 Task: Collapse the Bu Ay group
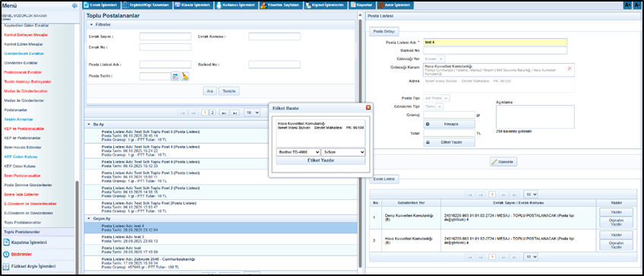(89, 124)
